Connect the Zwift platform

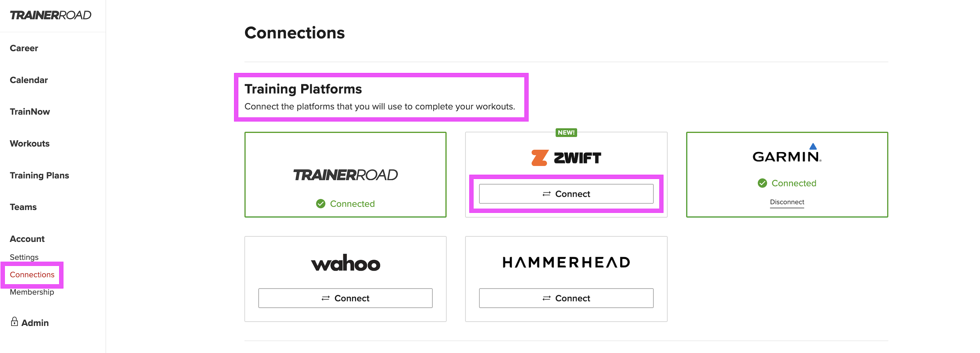coord(566,194)
